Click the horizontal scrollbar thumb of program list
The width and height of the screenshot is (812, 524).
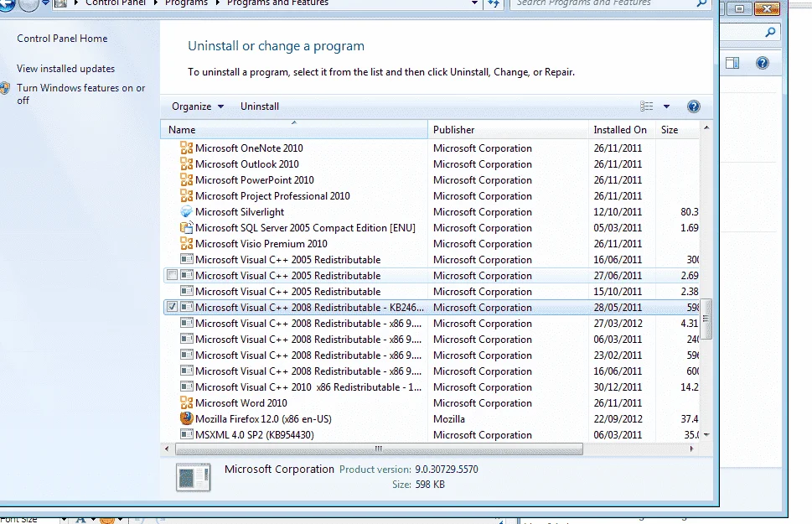(379, 449)
